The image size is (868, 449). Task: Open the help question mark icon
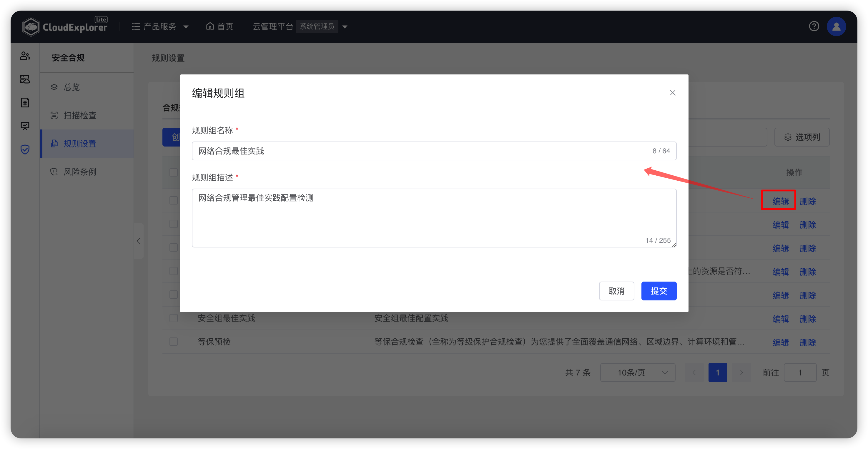[814, 26]
